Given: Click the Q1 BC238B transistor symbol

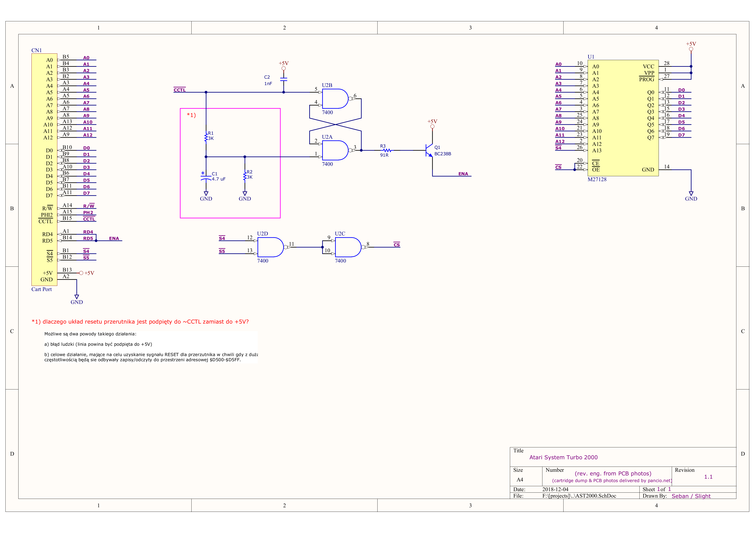Looking at the screenshot, I should pos(429,150).
